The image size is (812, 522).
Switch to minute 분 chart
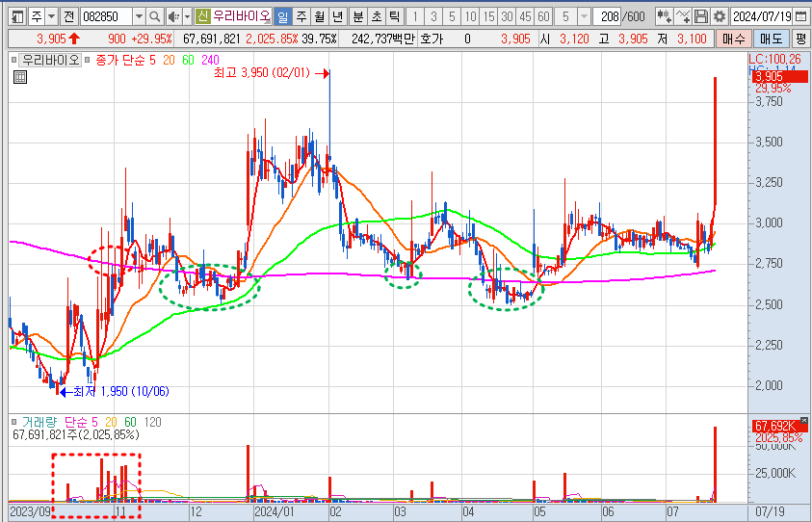tap(358, 17)
